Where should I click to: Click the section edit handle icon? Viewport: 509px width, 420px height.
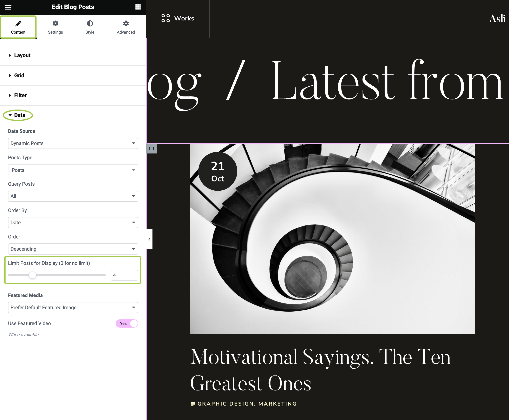151,149
